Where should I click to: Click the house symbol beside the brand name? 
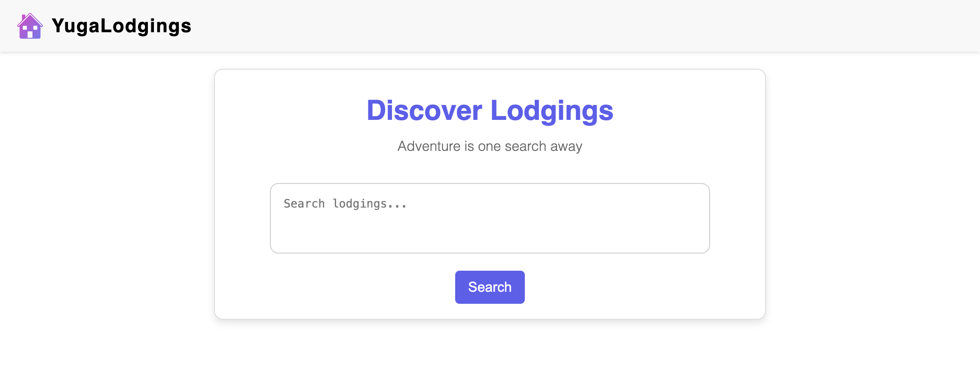click(30, 27)
